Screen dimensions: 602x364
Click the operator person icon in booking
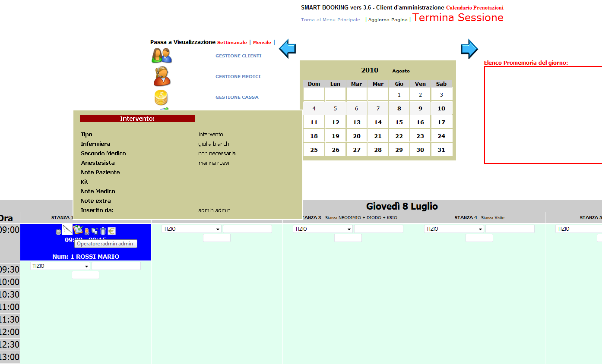87,232
